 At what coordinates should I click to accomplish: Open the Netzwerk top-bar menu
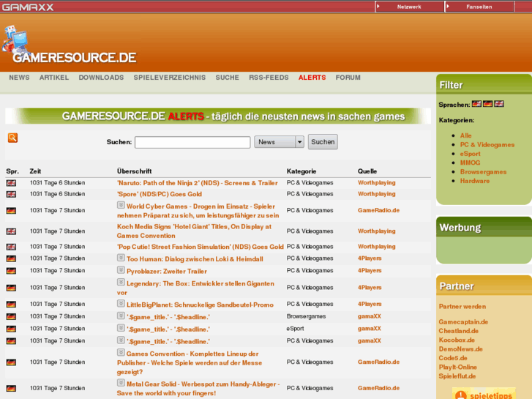point(410,7)
